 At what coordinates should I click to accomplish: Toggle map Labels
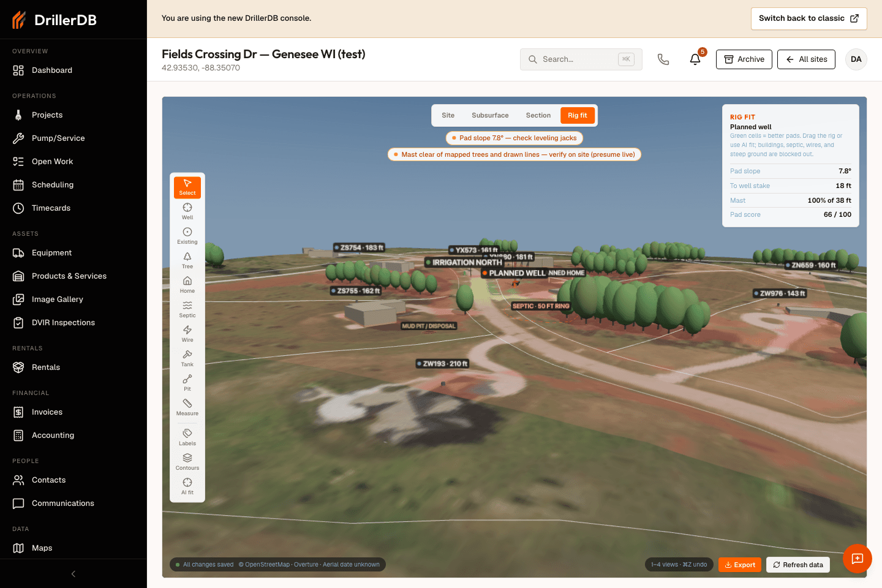[x=187, y=438]
